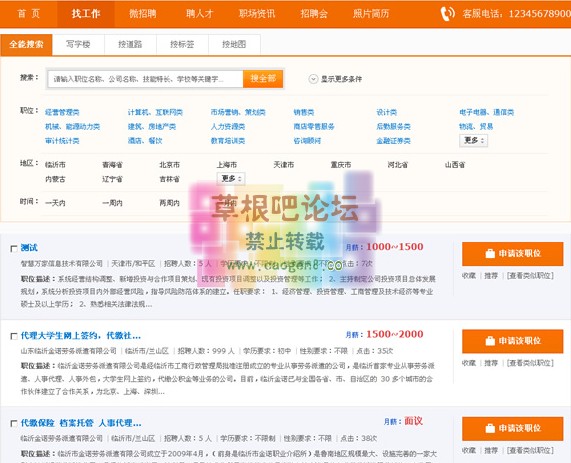Open 招聘会 in top navigation
This screenshot has width=571, height=463.
coord(314,14)
